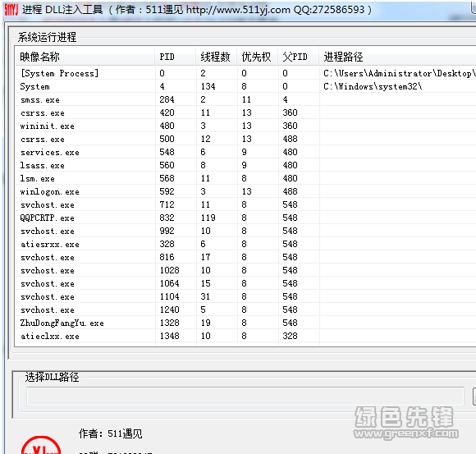Select the smss.exe process row
Viewport: 476px width, 454px height.
[x=246, y=99]
